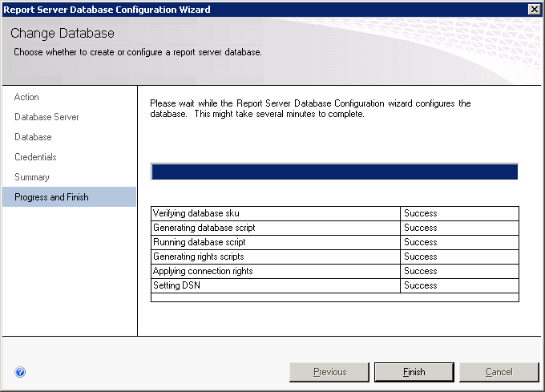The height and width of the screenshot is (392, 545).
Task: Close the Configuration Wizard window
Action: (534, 9)
